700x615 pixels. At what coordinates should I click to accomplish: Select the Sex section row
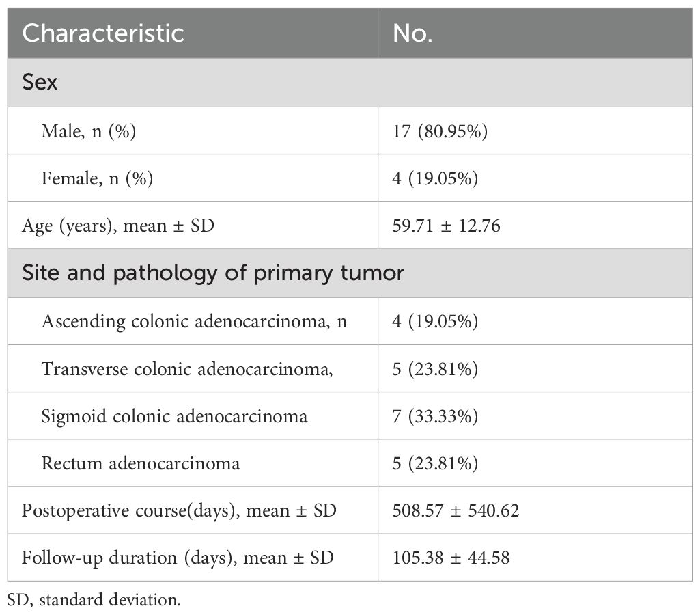pos(350,82)
